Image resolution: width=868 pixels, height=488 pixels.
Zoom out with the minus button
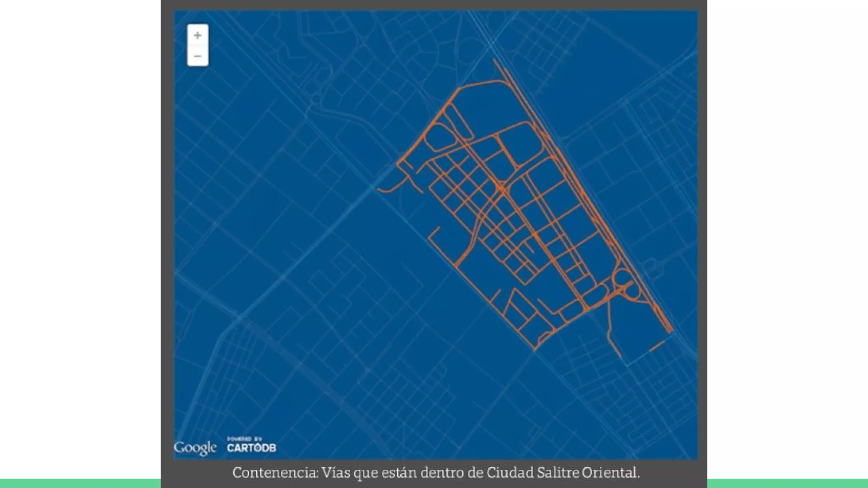(198, 56)
